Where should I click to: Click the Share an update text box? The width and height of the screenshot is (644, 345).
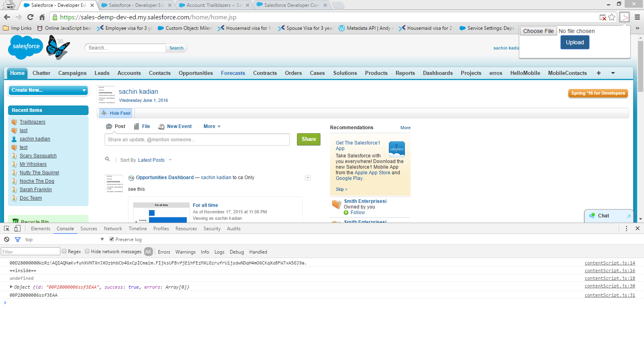click(x=197, y=140)
